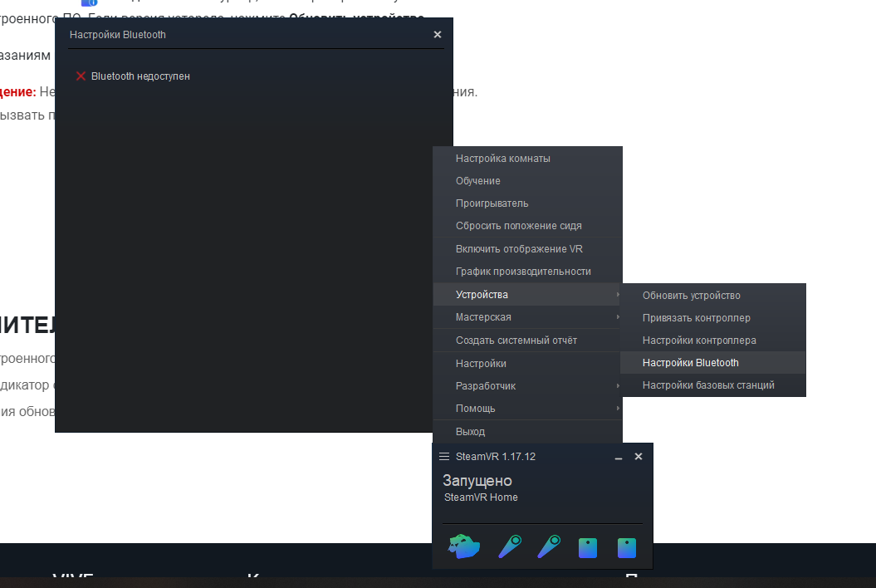876x588 pixels.
Task: Open Настройки in SteamVR menu
Action: pos(527,364)
